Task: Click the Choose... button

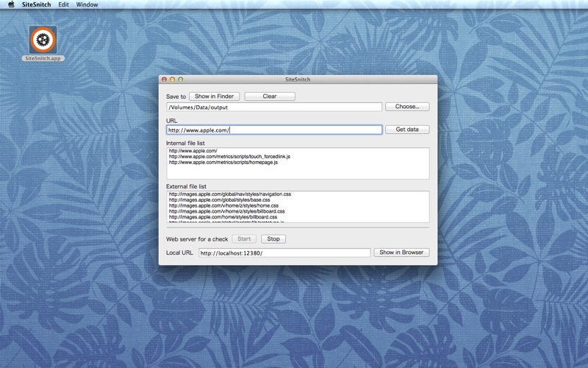Action: point(407,107)
